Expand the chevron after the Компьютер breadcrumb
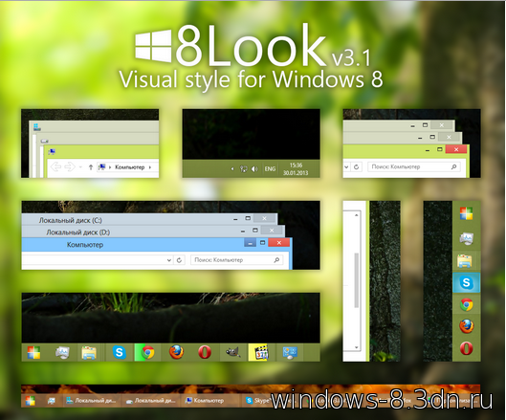Screen dimensions: 506x420 [x=150, y=167]
